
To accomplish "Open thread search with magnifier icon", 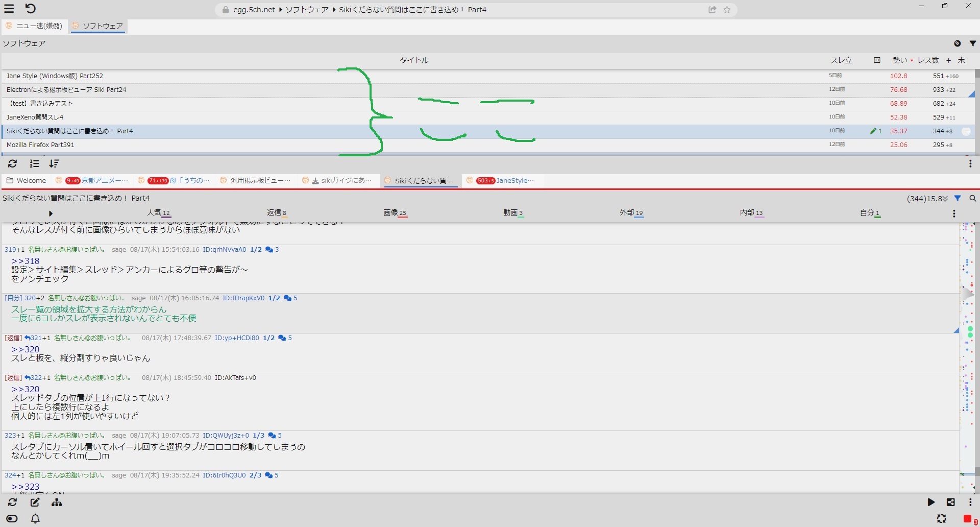I will tap(972, 198).
